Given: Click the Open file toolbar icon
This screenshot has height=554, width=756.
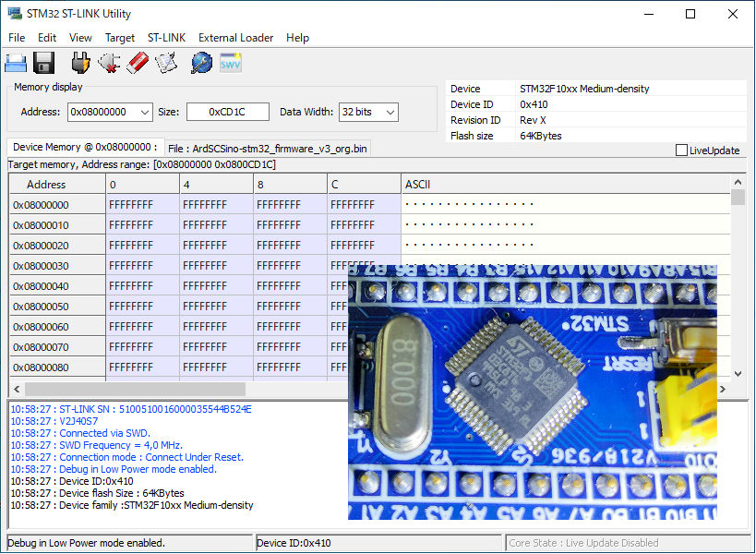Looking at the screenshot, I should (16, 63).
